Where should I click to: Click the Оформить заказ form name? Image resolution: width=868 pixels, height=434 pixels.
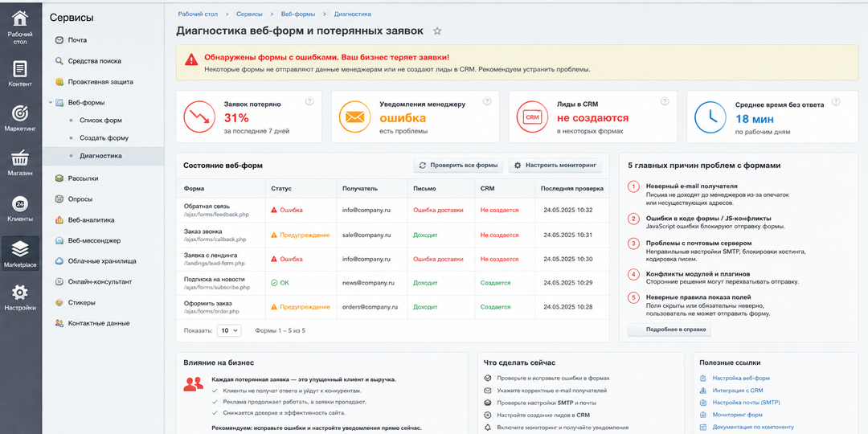[x=207, y=303]
